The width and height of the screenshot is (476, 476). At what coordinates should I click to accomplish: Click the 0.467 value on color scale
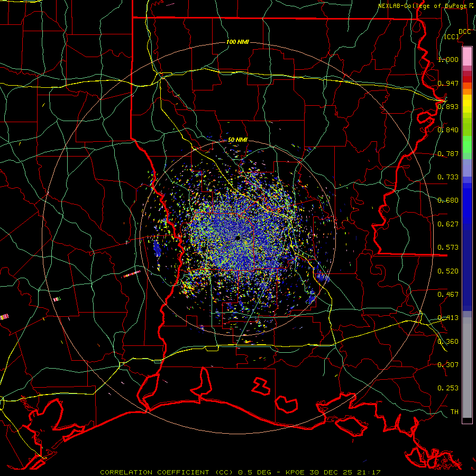[x=448, y=295]
